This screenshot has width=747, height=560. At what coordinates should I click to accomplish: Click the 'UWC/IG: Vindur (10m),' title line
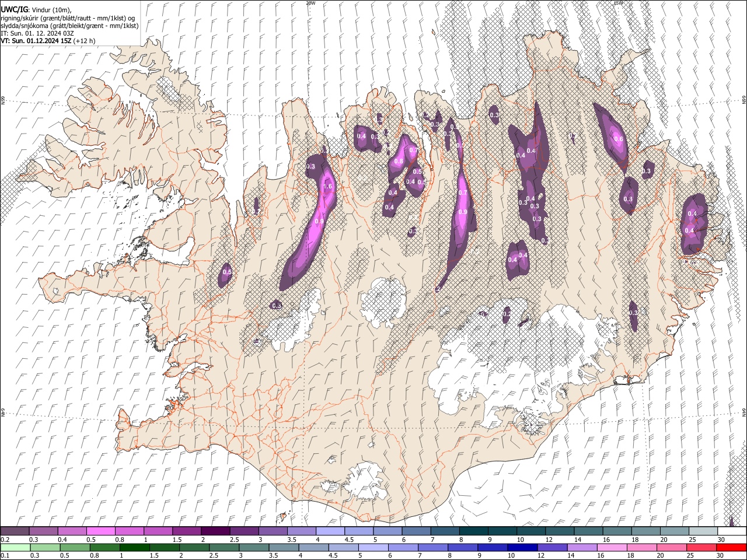(36, 10)
